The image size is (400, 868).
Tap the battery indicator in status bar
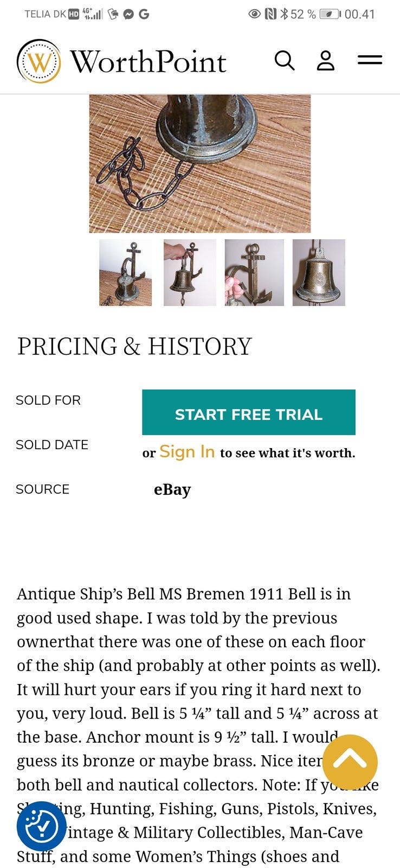[x=330, y=14]
